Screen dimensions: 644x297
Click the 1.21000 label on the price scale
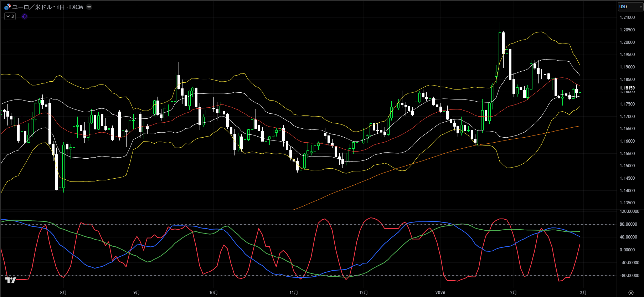pyautogui.click(x=627, y=17)
